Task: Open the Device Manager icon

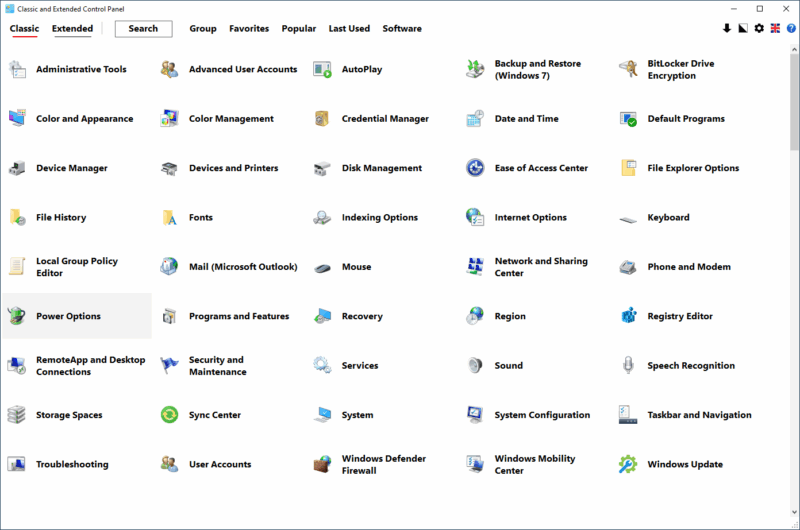Action: [x=17, y=168]
